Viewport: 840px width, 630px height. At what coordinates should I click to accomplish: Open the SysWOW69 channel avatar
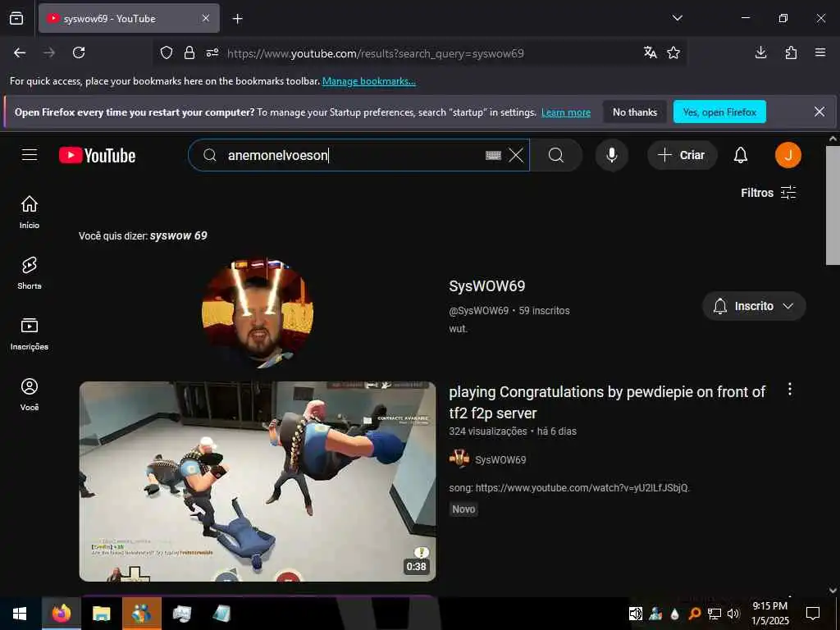click(257, 313)
